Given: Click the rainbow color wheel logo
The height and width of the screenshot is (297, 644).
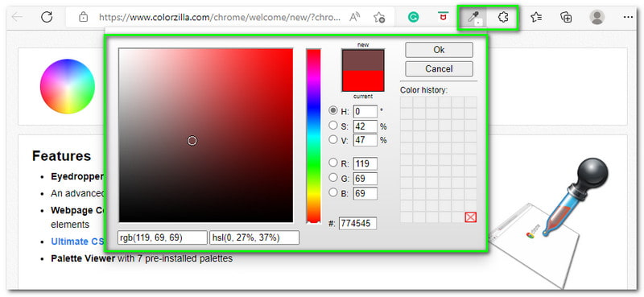Looking at the screenshot, I should tap(68, 86).
